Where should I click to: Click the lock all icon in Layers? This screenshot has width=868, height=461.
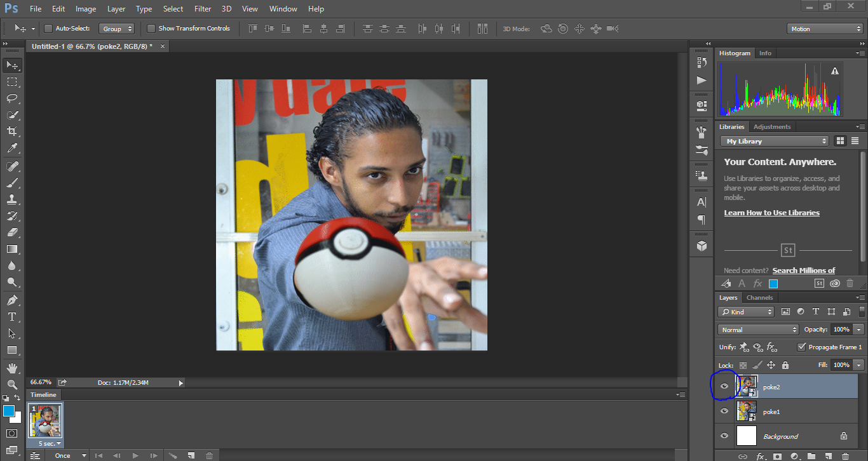click(785, 365)
